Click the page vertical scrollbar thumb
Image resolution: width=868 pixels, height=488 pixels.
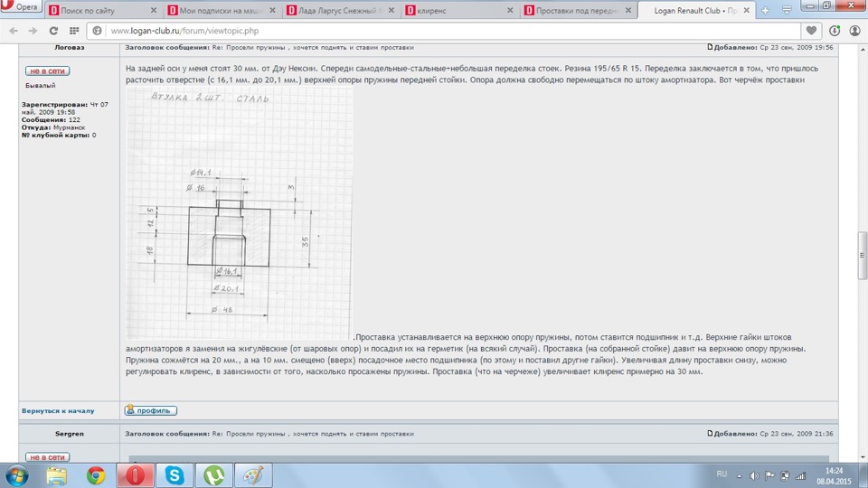[x=863, y=256]
